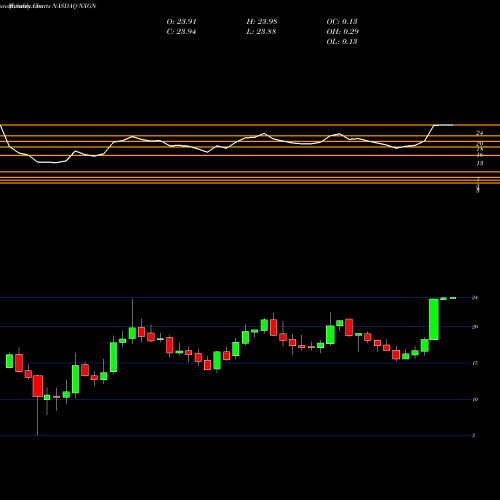The image size is (500, 500).
Task: Click the 'OL: 0.13' readout
Action: [342, 42]
